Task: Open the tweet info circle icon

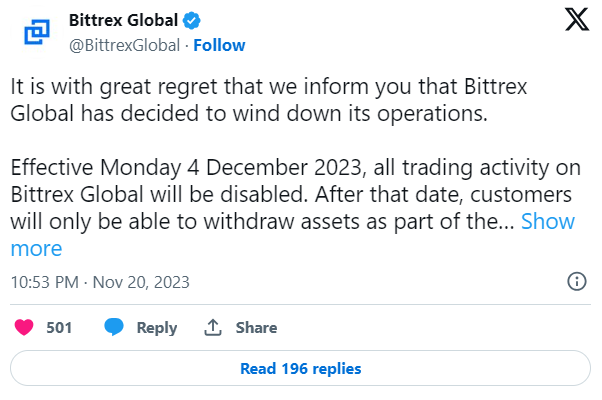Action: click(577, 282)
